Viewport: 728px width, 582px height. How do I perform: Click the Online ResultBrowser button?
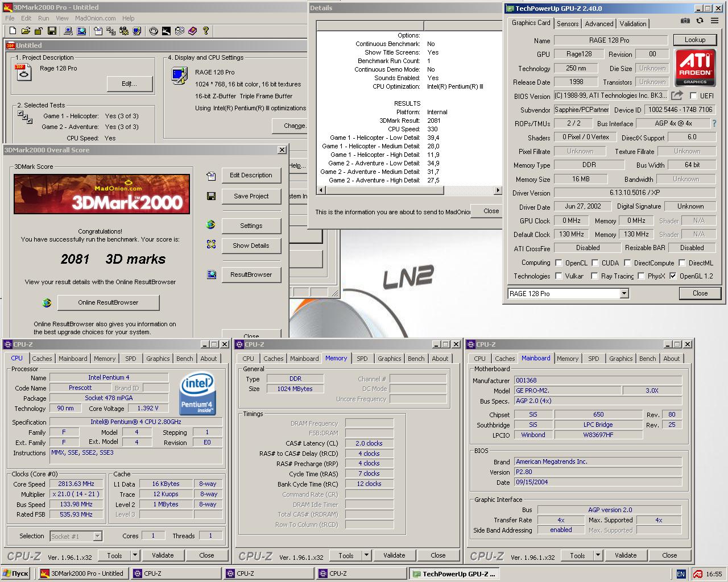point(108,302)
